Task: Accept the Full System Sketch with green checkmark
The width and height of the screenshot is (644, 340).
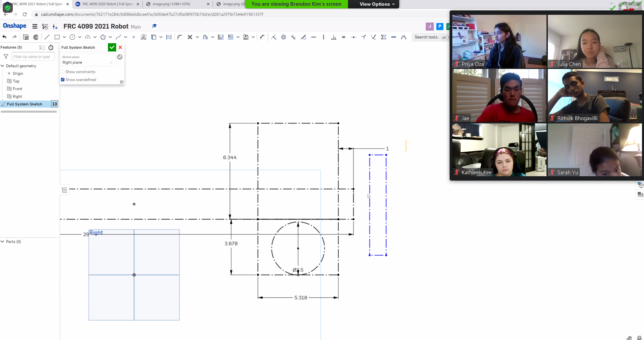Action: click(112, 47)
